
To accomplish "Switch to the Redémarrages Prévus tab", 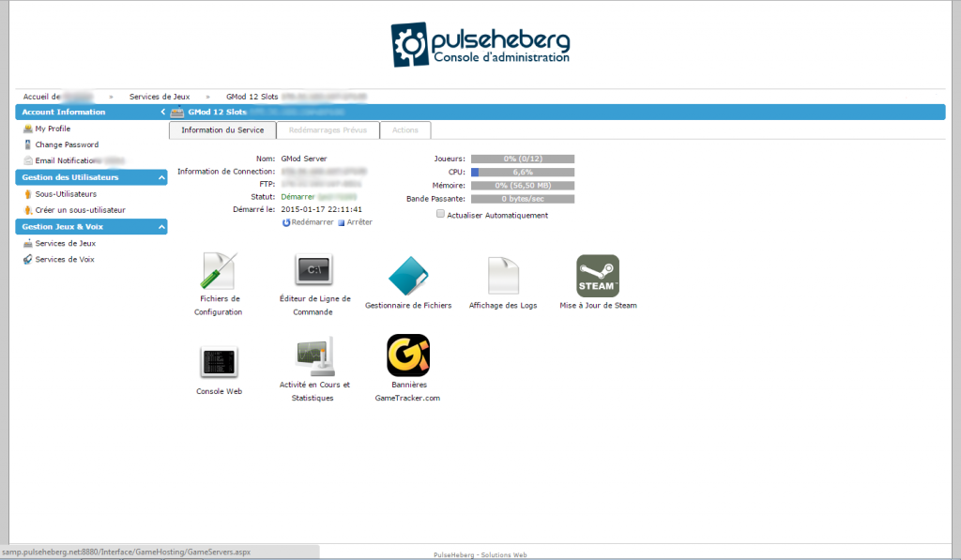I will click(328, 130).
